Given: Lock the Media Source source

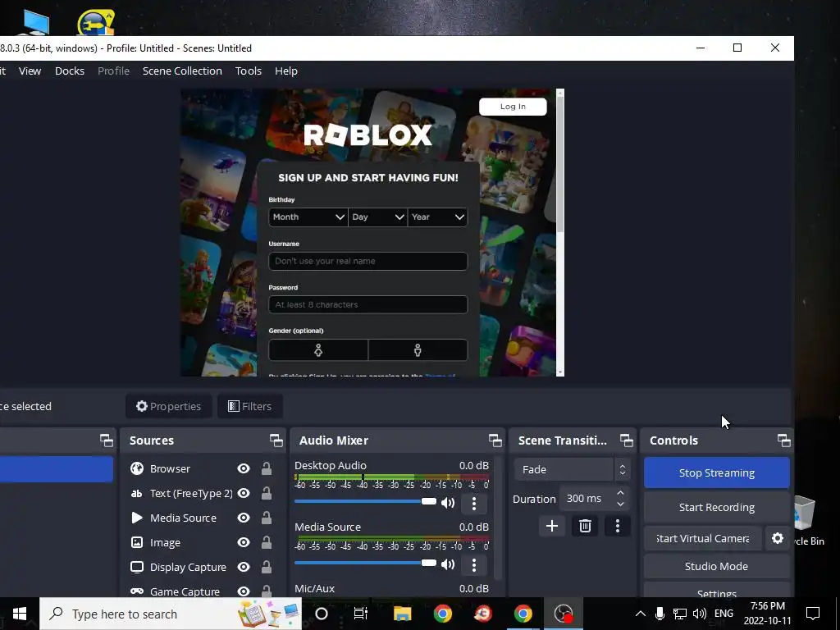Looking at the screenshot, I should pyautogui.click(x=267, y=518).
